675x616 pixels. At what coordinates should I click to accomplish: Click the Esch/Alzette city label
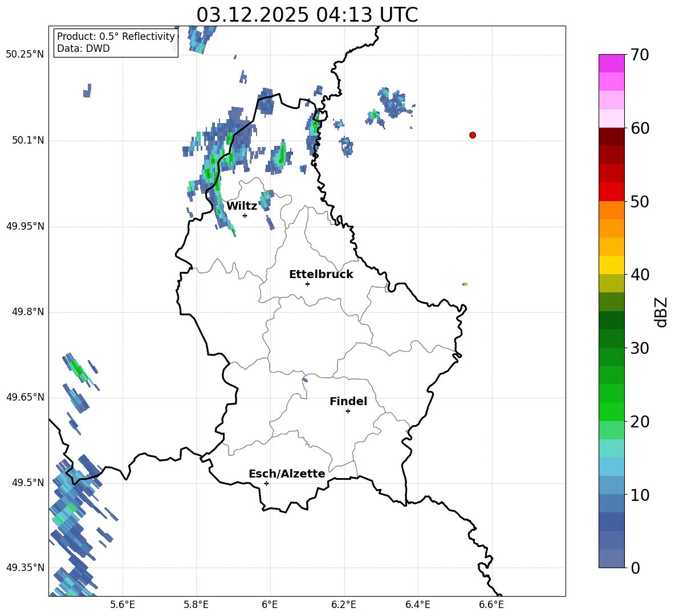click(287, 474)
